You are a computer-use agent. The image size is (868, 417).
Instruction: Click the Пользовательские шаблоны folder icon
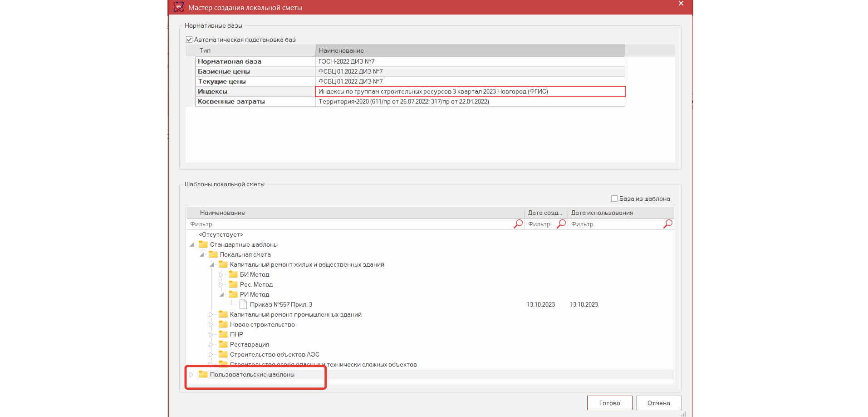pos(203,374)
